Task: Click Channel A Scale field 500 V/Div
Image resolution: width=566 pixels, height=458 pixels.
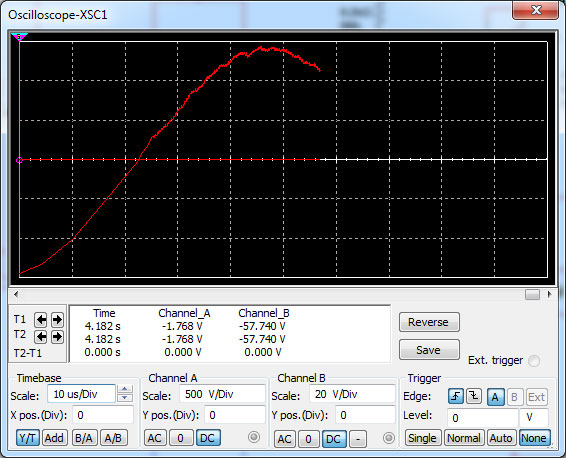Action: (222, 394)
